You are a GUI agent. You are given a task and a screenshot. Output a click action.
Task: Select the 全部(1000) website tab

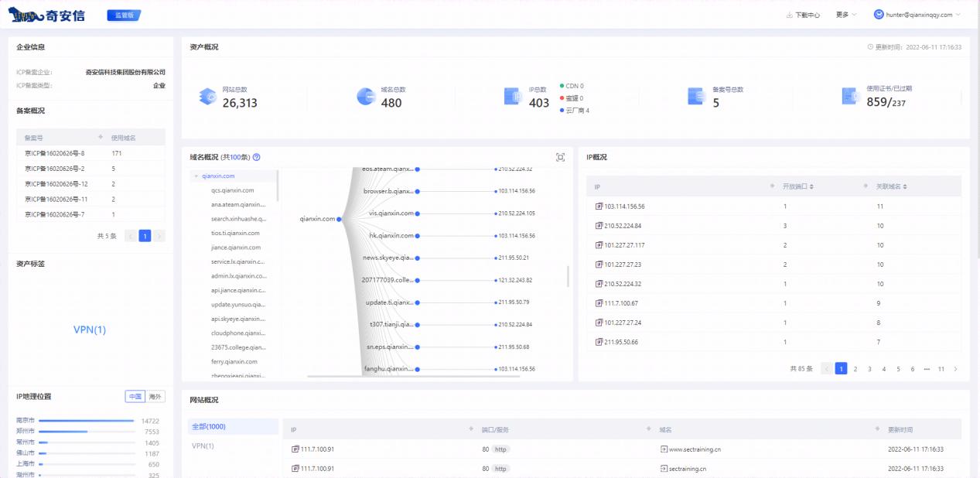point(234,427)
